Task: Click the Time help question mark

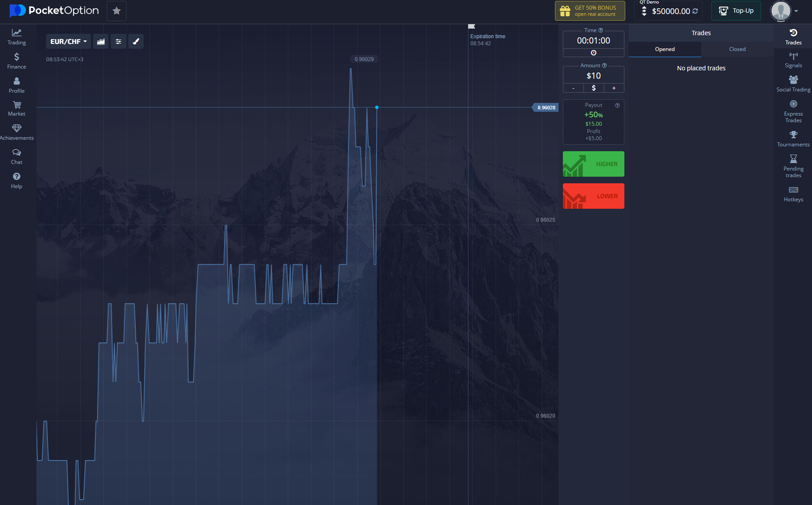Action: pos(601,30)
